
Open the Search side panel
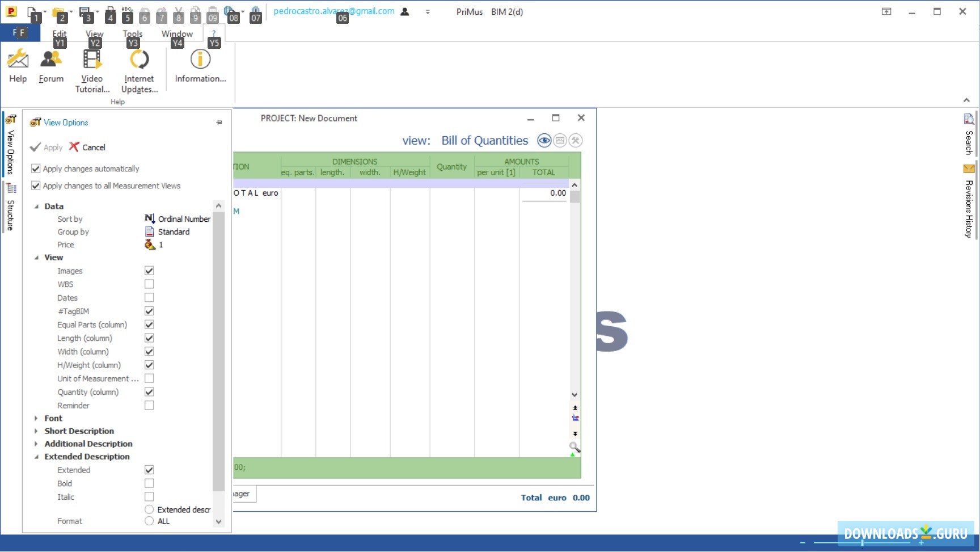(969, 134)
